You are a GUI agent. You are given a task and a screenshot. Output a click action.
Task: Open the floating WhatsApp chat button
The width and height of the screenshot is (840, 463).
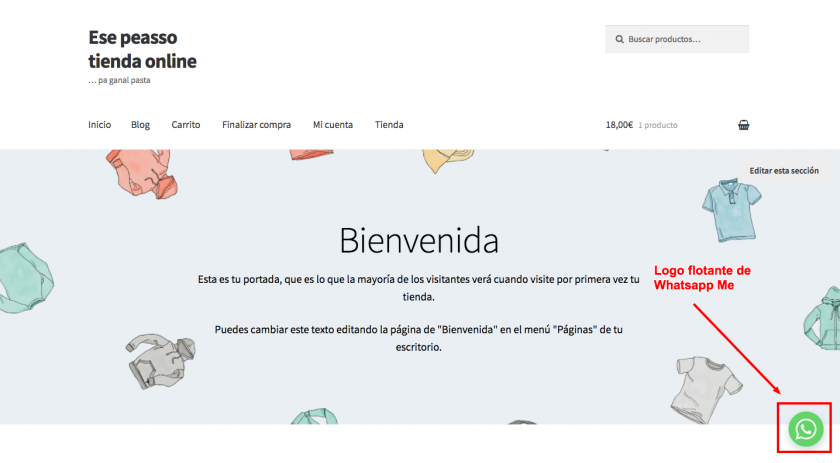805,429
